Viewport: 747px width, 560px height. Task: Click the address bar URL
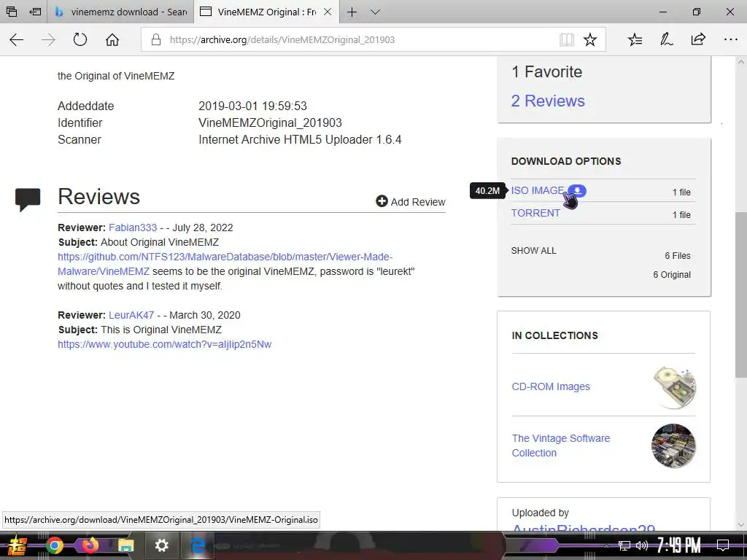pyautogui.click(x=282, y=39)
